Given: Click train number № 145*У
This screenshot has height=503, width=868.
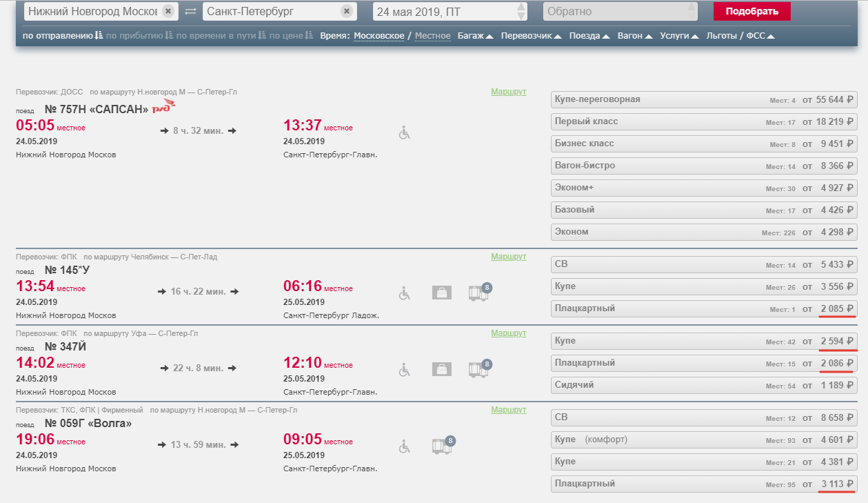Looking at the screenshot, I should (67, 270).
